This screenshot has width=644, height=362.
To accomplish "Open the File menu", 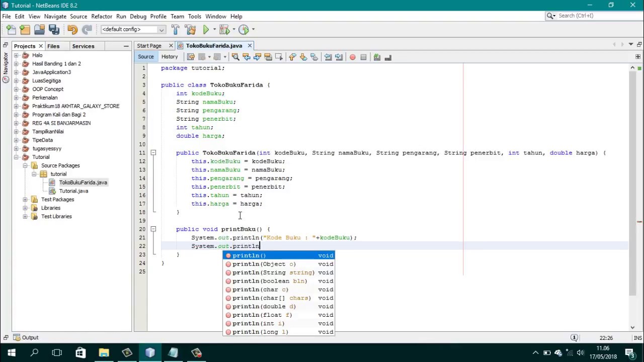I will coord(7,17).
